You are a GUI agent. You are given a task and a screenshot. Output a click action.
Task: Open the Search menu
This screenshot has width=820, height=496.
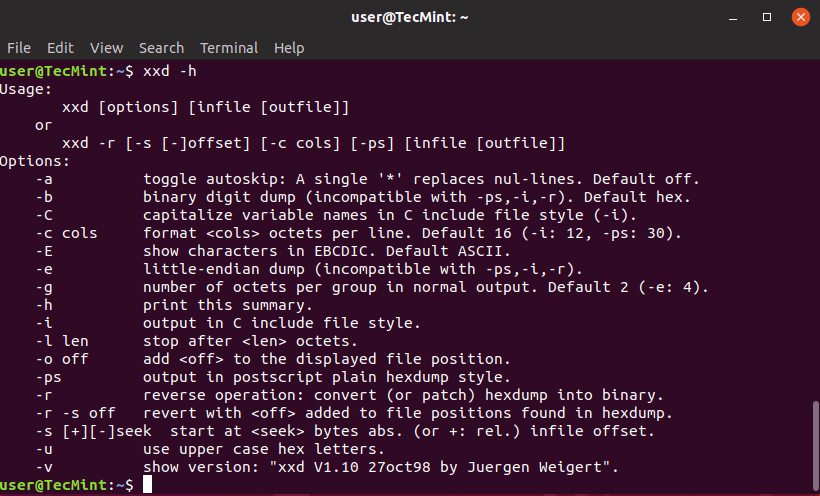click(161, 48)
